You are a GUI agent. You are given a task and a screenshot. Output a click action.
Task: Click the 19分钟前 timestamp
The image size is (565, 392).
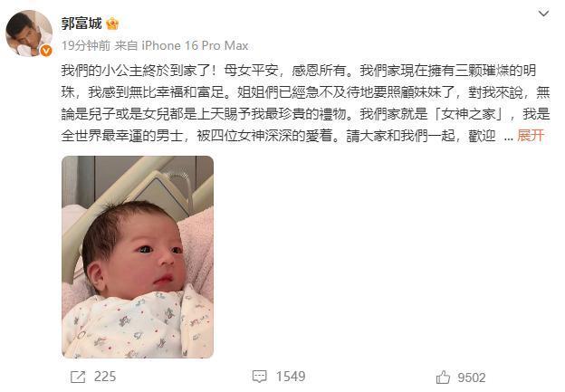(x=86, y=46)
